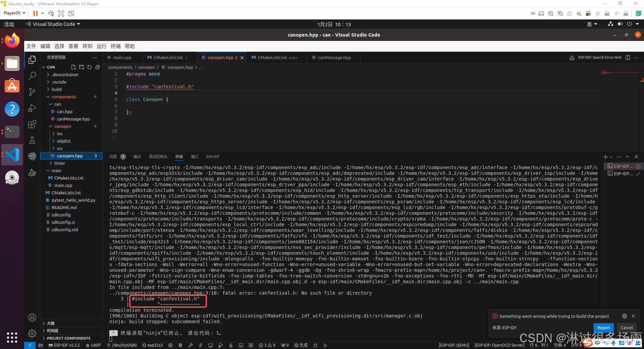Open the ESP-IDF Espressif sidebar view
The width and height of the screenshot is (644, 349).
(x=32, y=156)
